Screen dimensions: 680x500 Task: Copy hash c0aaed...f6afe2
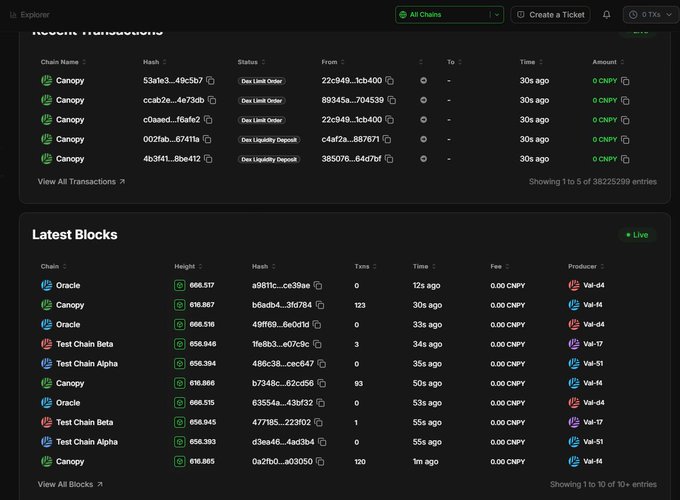[x=208, y=120]
